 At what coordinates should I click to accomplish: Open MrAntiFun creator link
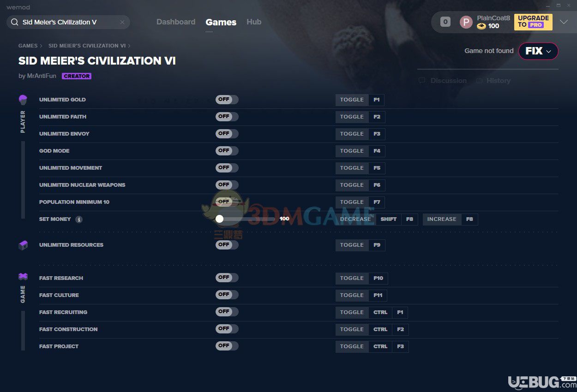point(42,76)
